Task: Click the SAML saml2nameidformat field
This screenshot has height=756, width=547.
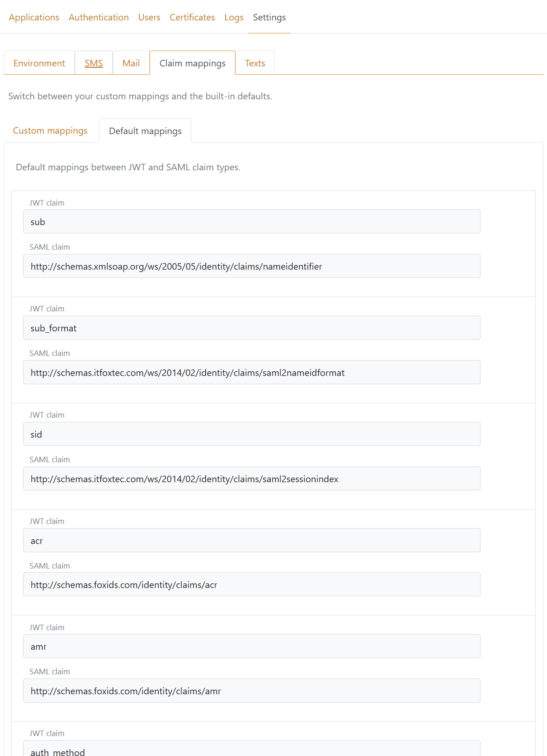Action: click(x=252, y=372)
